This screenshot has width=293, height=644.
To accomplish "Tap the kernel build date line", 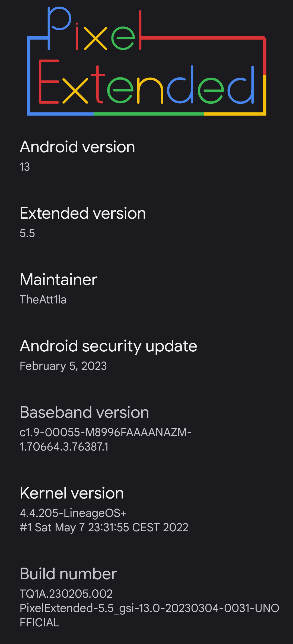I will [104, 528].
